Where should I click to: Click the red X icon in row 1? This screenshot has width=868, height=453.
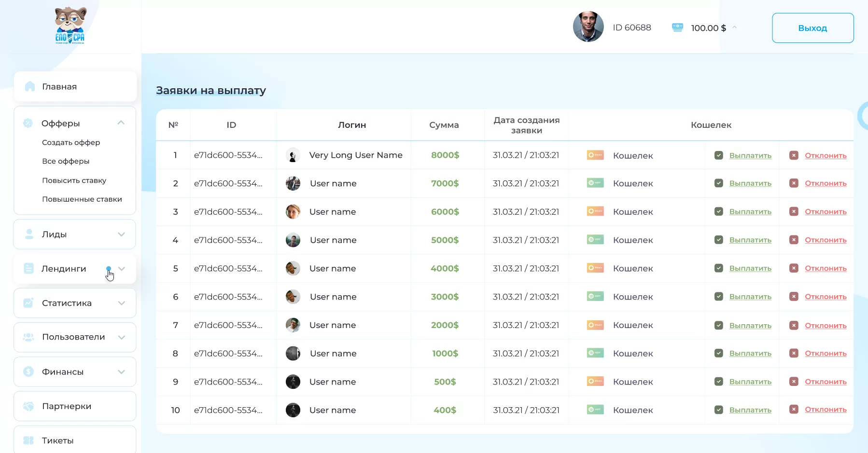(794, 155)
